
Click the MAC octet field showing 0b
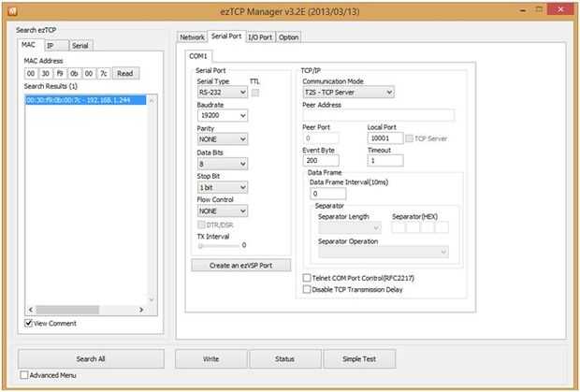(74, 73)
